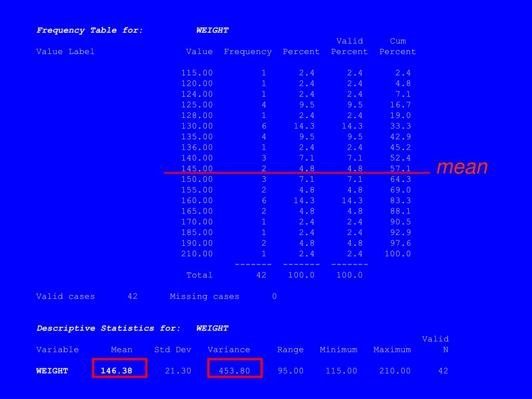Viewport: 532px width, 399px height.
Task: Click the 170.00 weight value
Action: click(197, 222)
